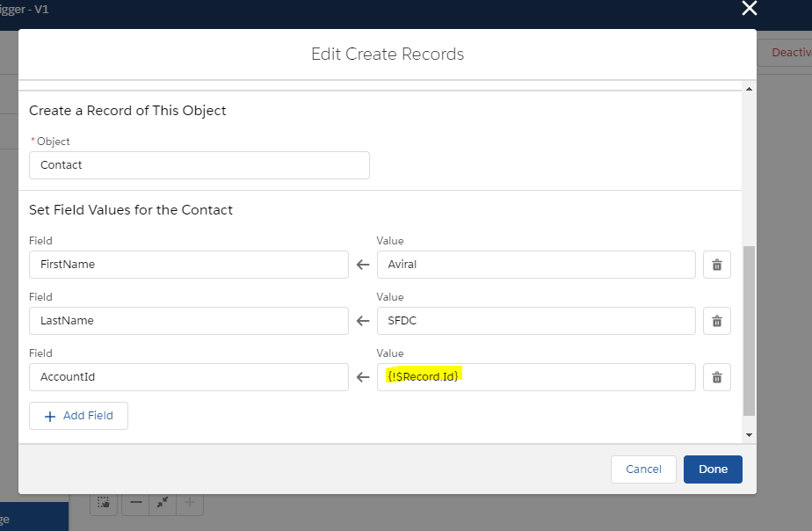Click the dialog scrollbar down arrow
The image size is (812, 531).
pos(749,435)
